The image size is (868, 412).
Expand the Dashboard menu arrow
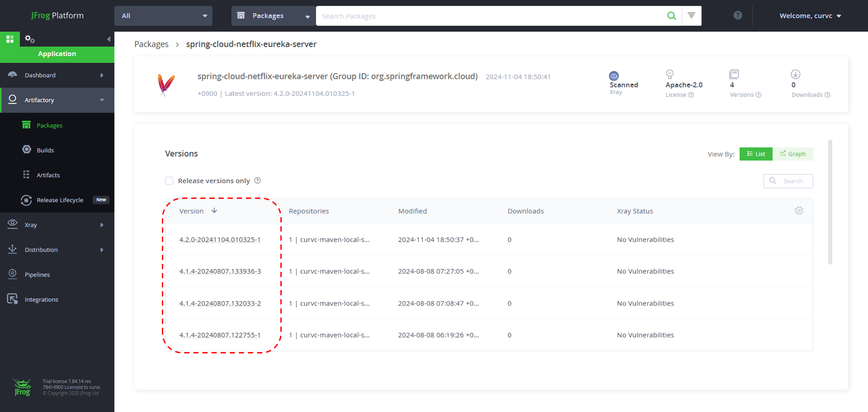[102, 75]
